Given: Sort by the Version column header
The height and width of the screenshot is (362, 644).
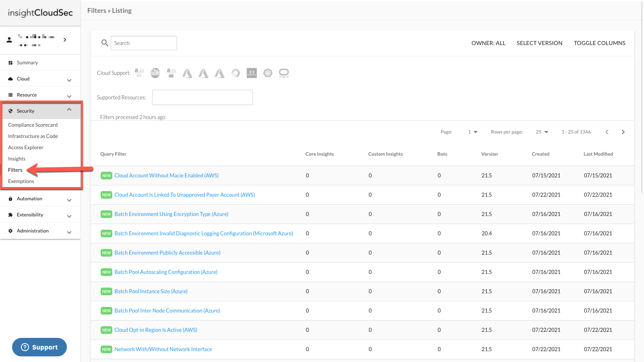Looking at the screenshot, I should click(489, 154).
